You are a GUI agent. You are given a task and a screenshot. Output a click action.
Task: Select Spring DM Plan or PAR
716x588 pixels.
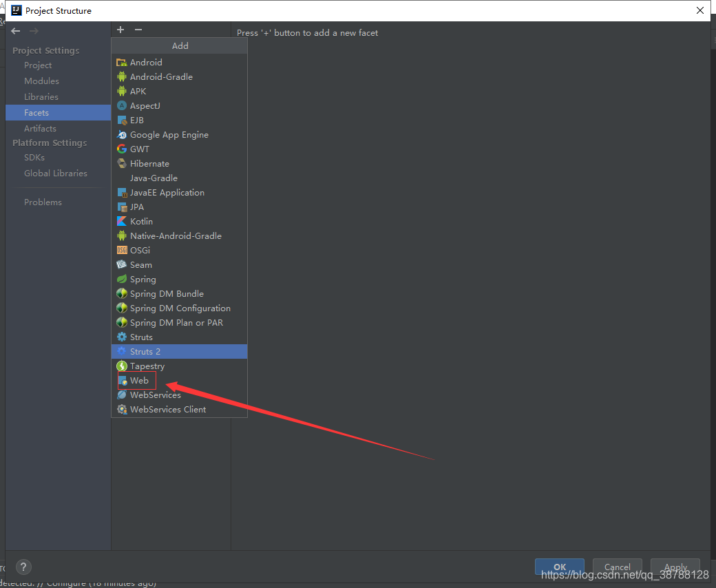point(180,323)
